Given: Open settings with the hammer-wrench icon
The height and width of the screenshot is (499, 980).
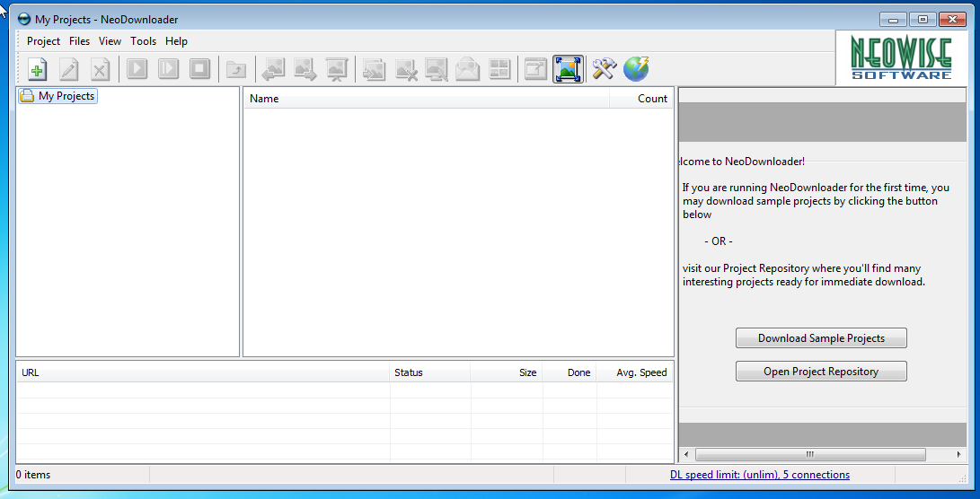Looking at the screenshot, I should pos(604,69).
